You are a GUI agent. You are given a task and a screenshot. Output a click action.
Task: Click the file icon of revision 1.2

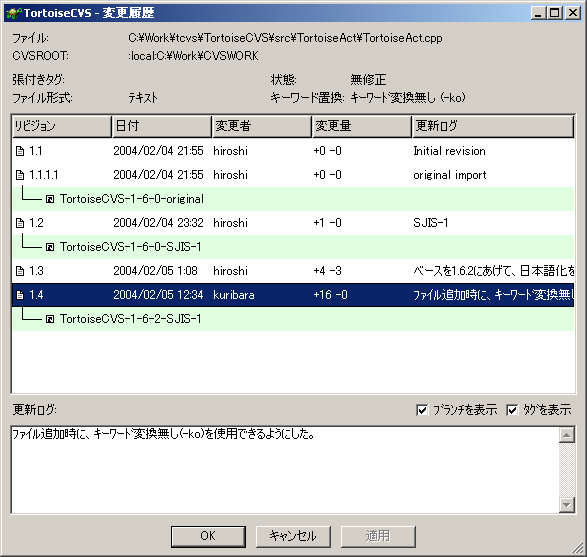20,223
